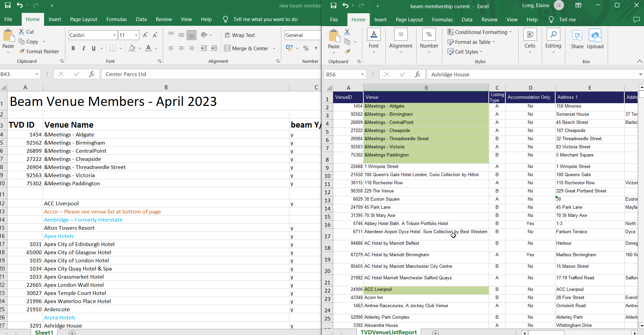Add new sheet beside TVDVenueListReport tab
This screenshot has height=335, width=644.
(436, 333)
